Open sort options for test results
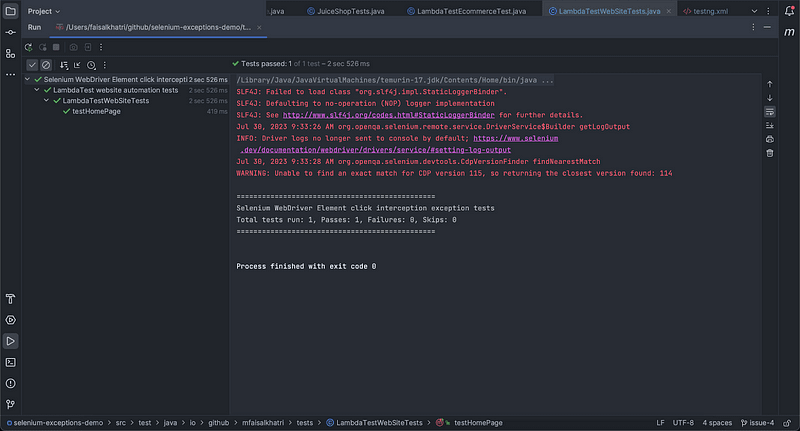 point(64,65)
